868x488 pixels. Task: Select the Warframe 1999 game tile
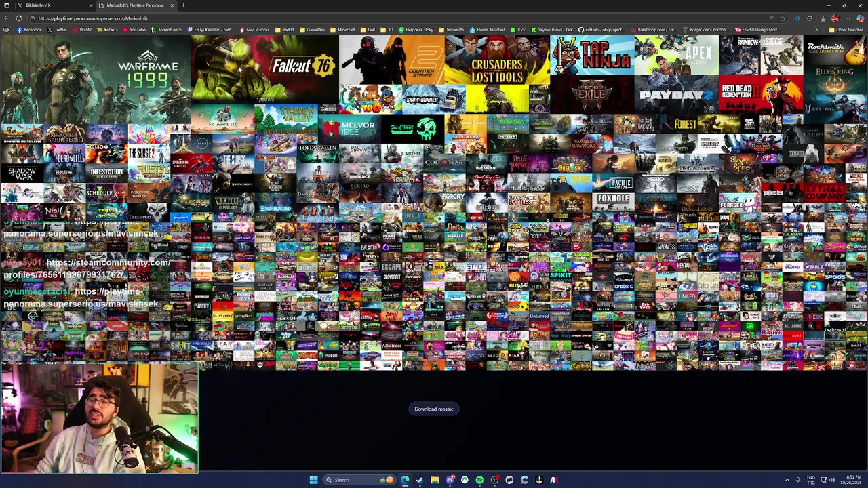click(96, 79)
